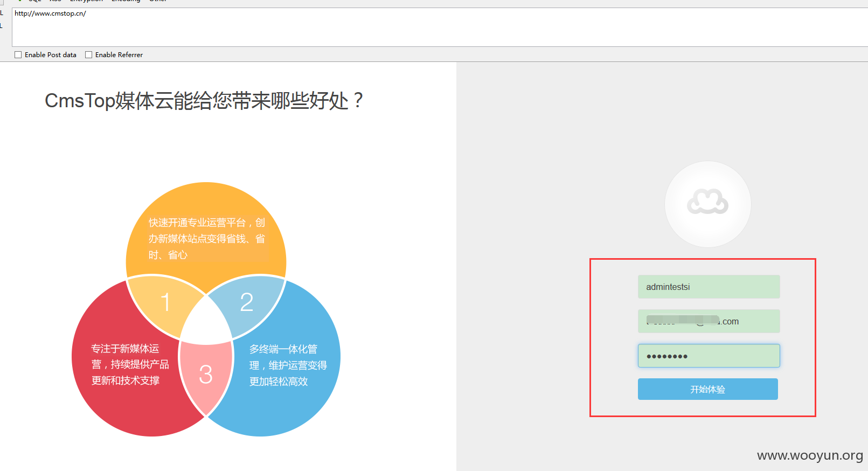The image size is (868, 471).
Task: Focus the password field with dots
Action: (709, 356)
